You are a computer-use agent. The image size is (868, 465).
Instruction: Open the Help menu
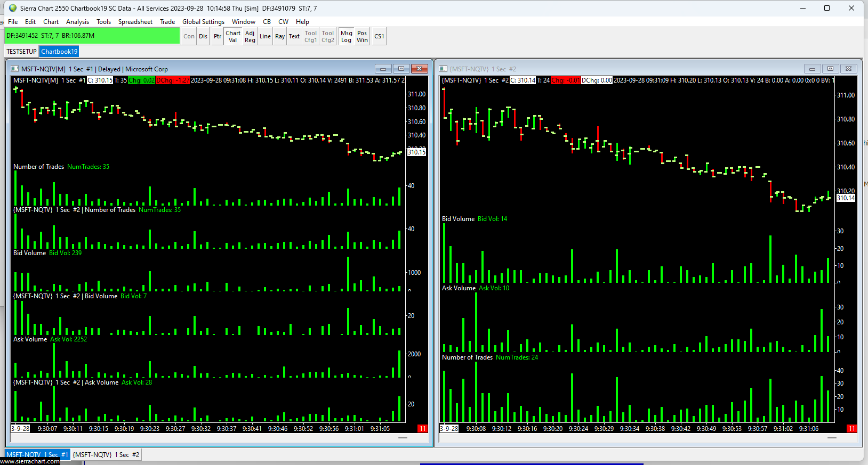coord(302,22)
